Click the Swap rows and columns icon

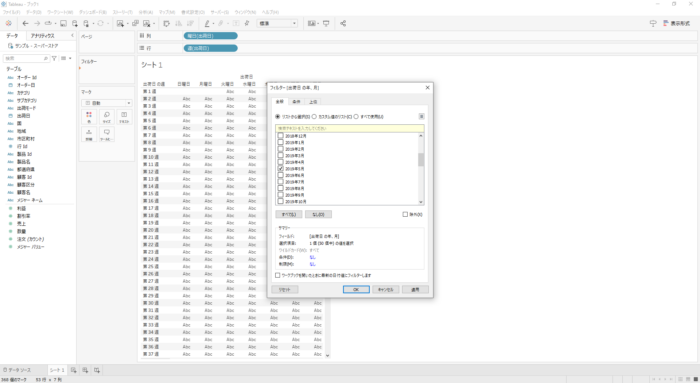pos(167,23)
